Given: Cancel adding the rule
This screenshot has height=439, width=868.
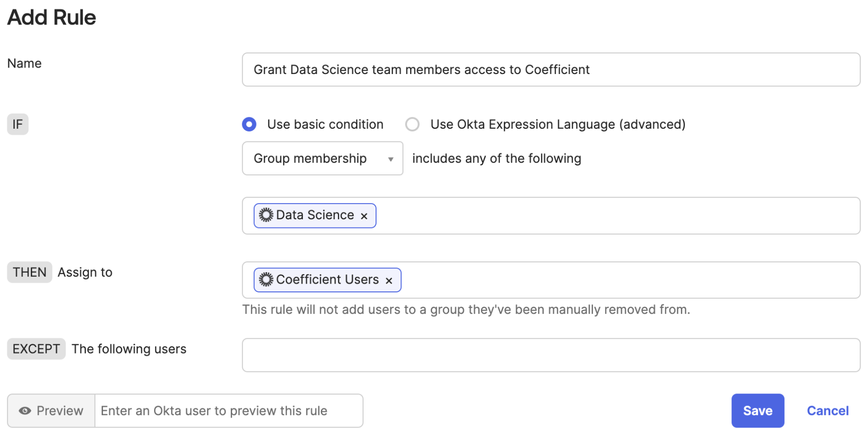Looking at the screenshot, I should (828, 411).
